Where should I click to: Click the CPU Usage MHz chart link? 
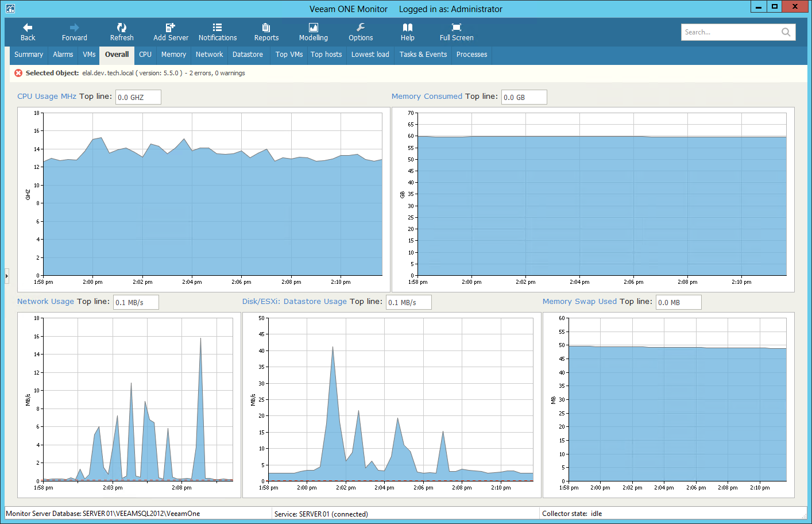(47, 97)
